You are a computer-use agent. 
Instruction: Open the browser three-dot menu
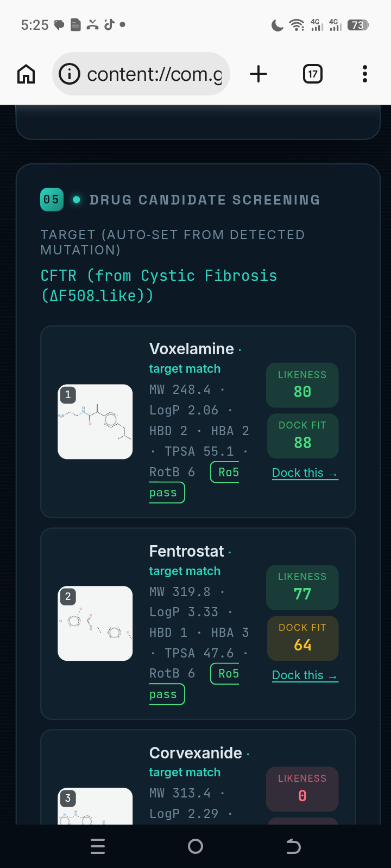pyautogui.click(x=365, y=74)
